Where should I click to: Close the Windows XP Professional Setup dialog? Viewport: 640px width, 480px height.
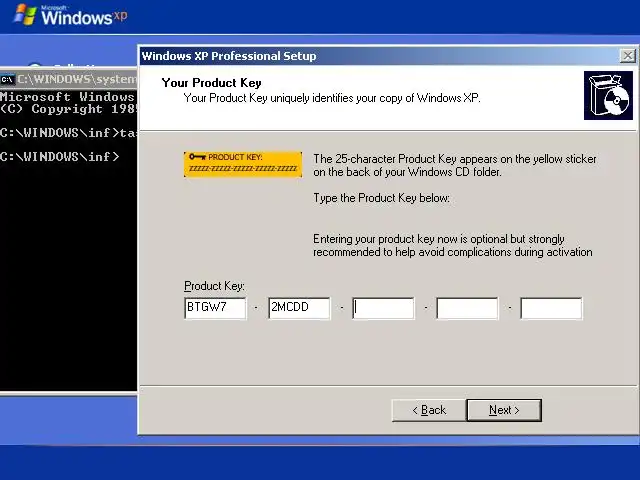coord(627,56)
